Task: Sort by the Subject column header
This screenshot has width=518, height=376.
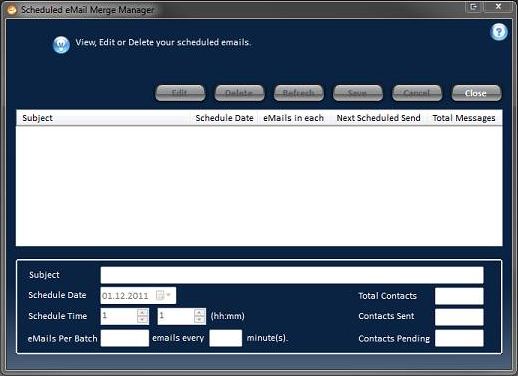Action: (103, 118)
